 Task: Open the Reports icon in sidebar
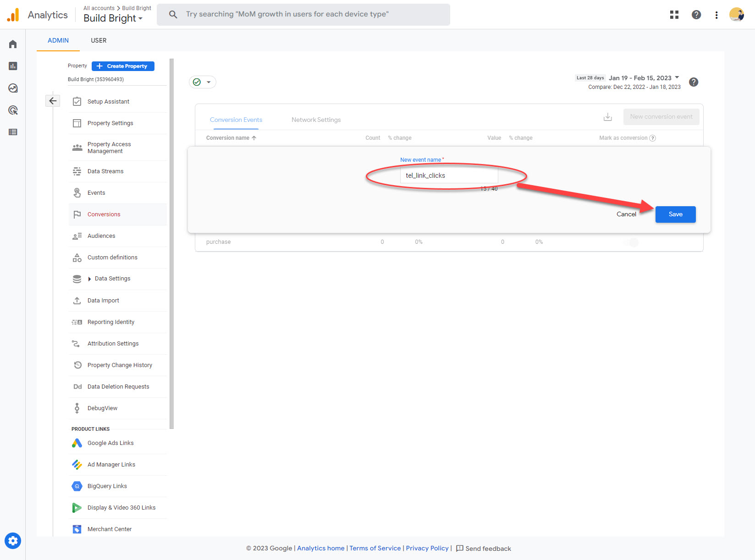point(13,66)
